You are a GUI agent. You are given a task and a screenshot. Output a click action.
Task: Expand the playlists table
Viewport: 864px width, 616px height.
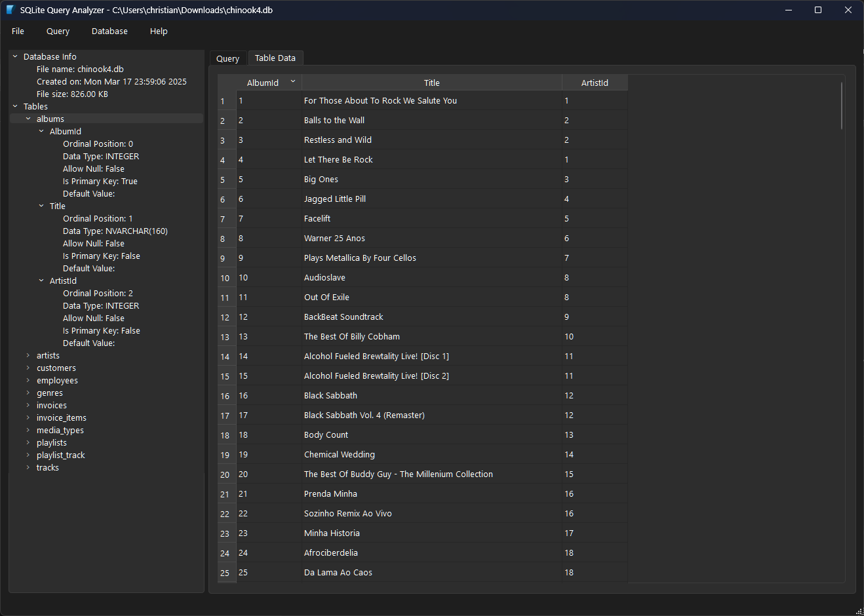(28, 442)
